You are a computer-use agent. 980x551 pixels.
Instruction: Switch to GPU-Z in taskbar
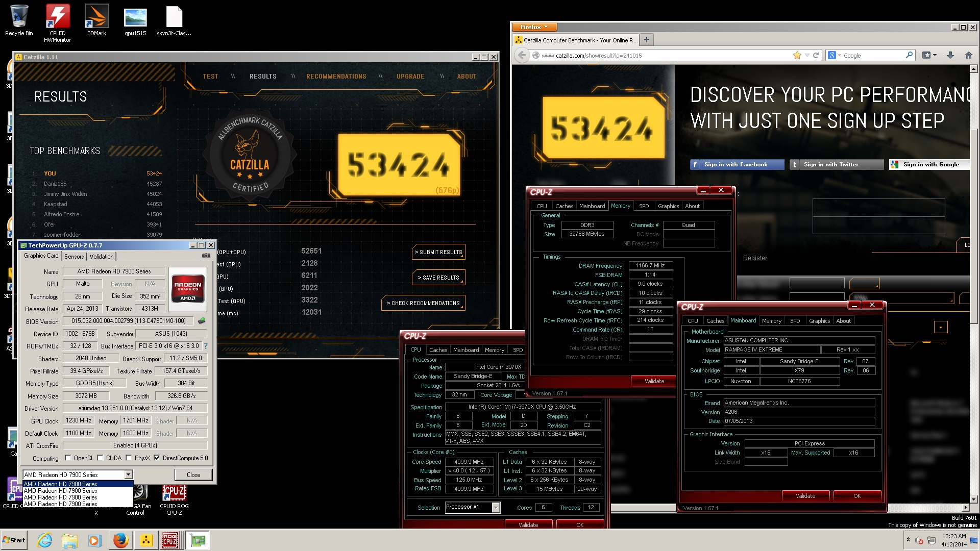point(198,540)
